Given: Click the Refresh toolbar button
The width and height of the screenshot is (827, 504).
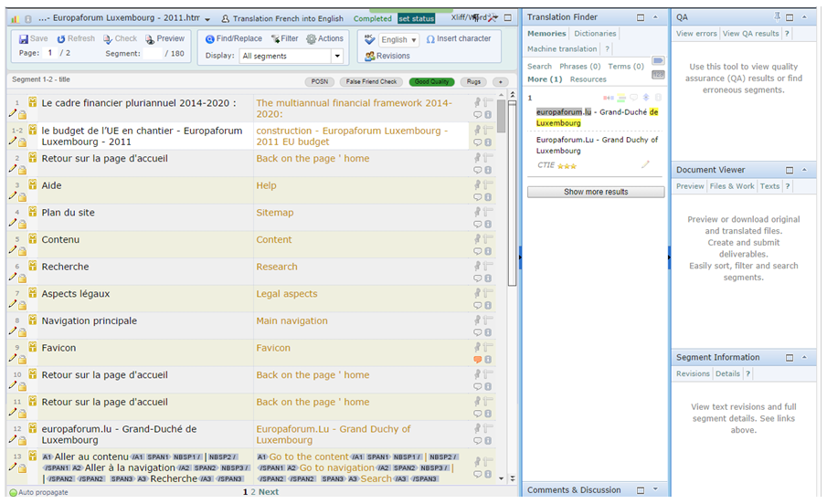Looking at the screenshot, I should pos(75,39).
